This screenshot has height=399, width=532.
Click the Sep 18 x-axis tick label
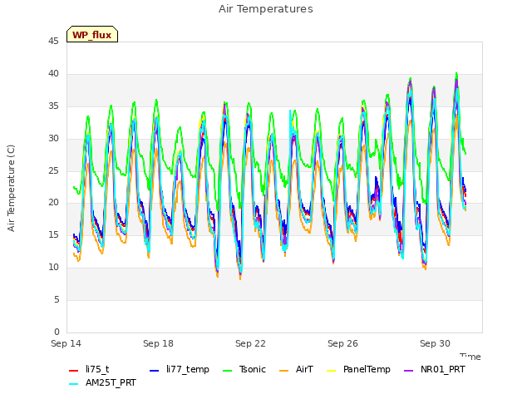158,343
